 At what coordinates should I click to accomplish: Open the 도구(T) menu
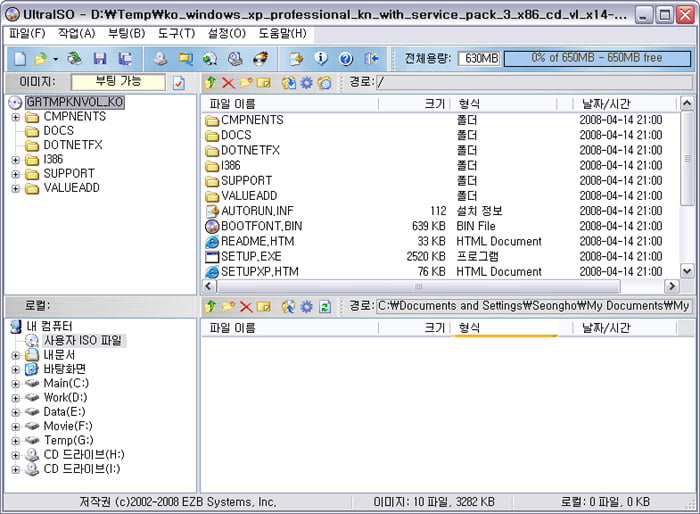click(176, 33)
